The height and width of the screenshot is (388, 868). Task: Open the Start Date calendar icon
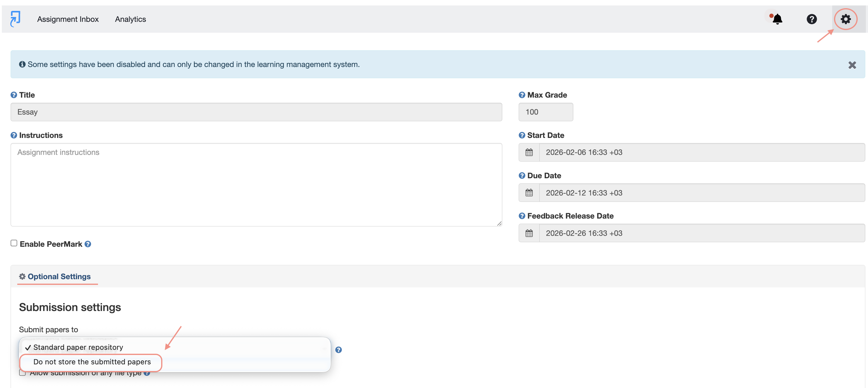529,152
